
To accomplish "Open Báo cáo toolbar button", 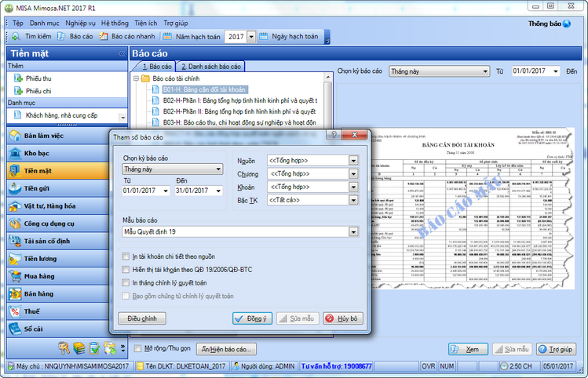I will (x=75, y=36).
